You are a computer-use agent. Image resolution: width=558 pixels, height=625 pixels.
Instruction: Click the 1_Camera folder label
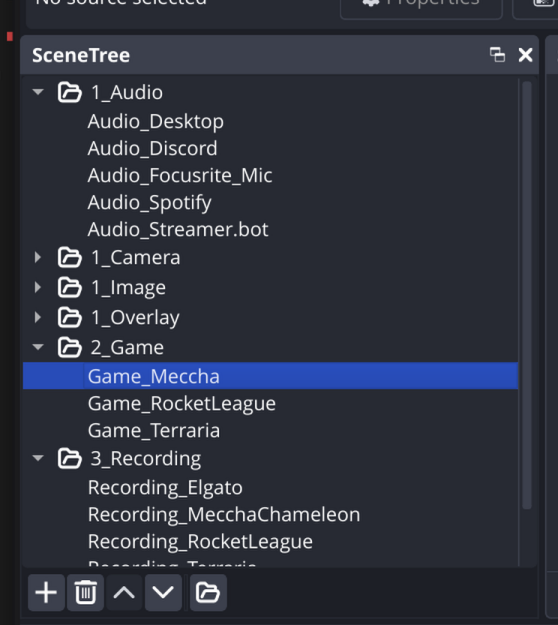(x=136, y=257)
